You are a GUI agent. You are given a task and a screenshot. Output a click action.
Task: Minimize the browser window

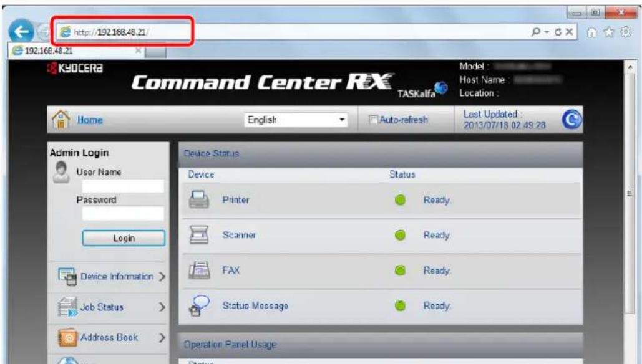(x=576, y=13)
